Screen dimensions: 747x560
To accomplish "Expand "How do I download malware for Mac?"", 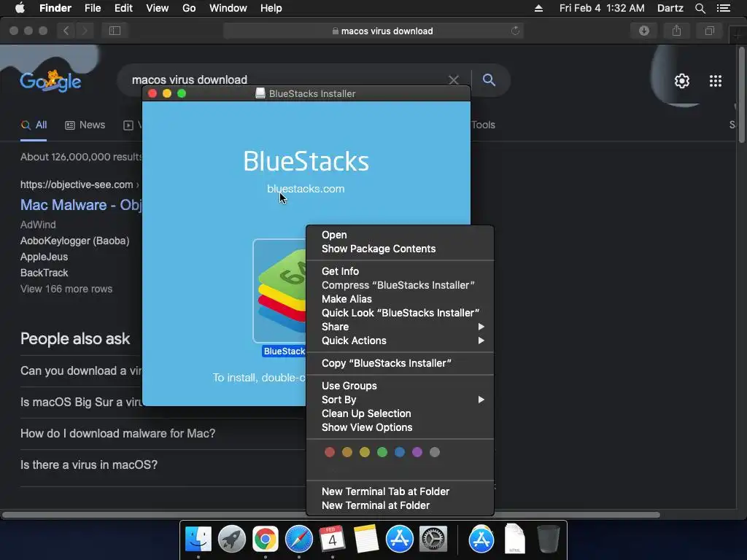I will pos(117,433).
